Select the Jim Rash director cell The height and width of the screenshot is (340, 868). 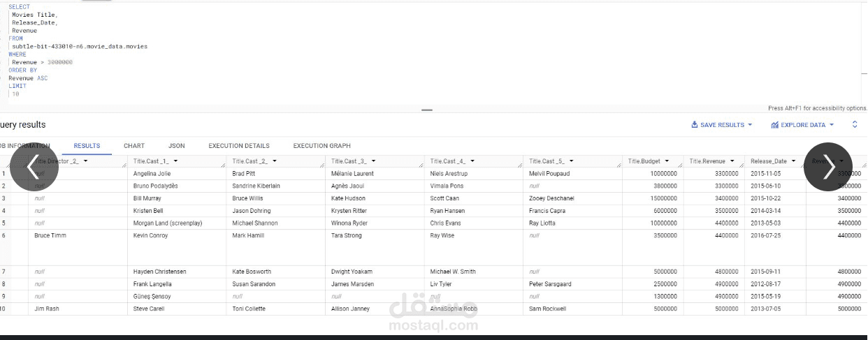pyautogui.click(x=47, y=309)
